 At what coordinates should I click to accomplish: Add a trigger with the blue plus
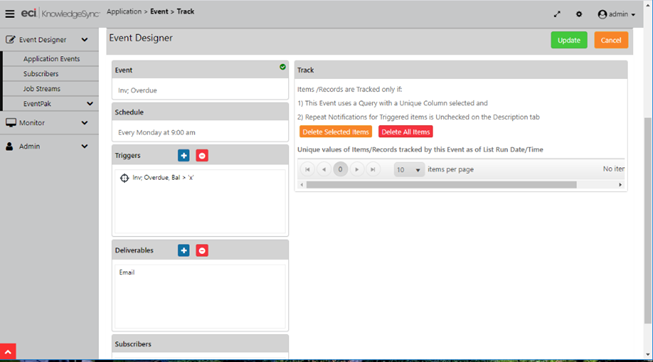[184, 155]
